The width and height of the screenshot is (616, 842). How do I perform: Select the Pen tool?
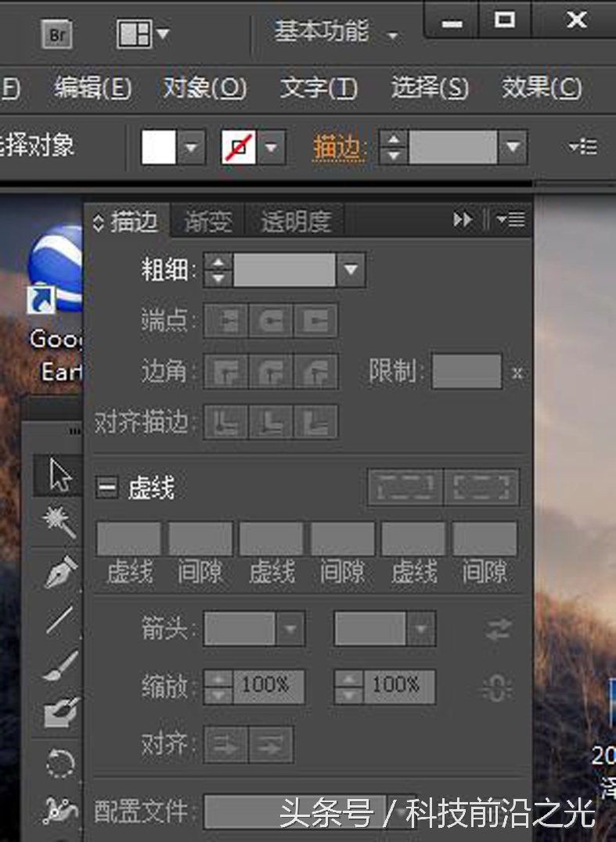pyautogui.click(x=60, y=571)
